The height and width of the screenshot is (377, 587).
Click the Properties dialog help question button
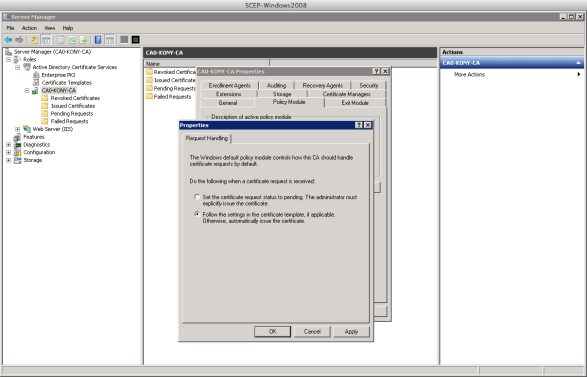coord(359,125)
